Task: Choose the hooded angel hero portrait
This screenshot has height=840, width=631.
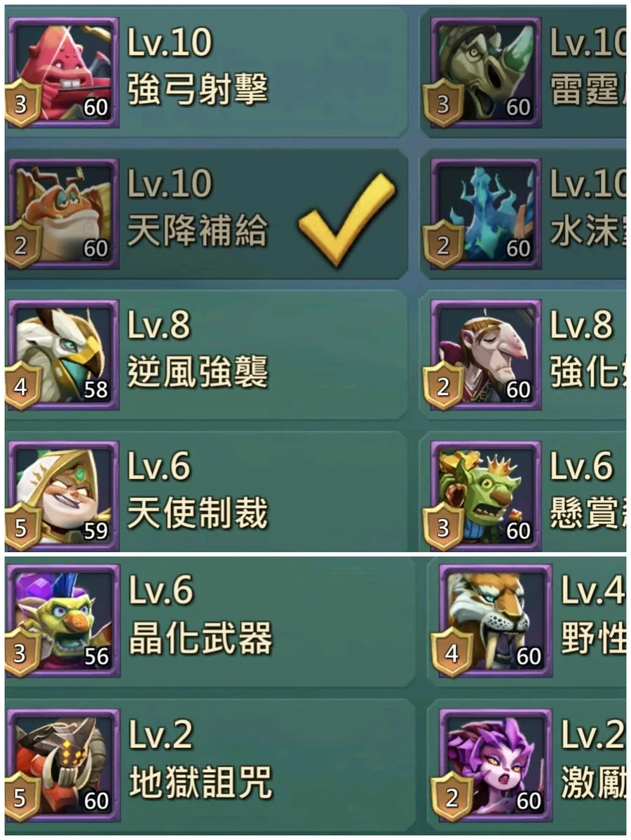Action: coord(63,495)
